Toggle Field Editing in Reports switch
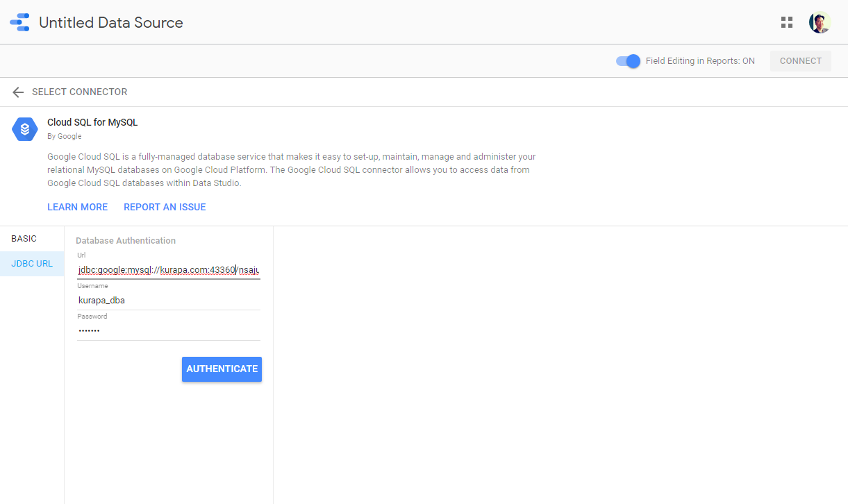Screen dimensions: 848x504 (x=628, y=61)
